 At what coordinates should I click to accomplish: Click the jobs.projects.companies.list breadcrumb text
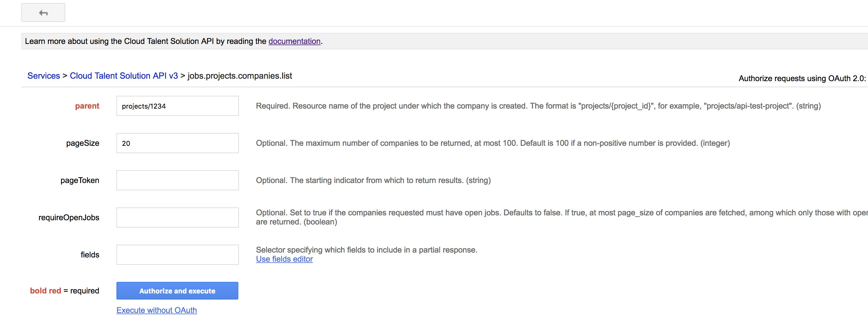coord(240,76)
